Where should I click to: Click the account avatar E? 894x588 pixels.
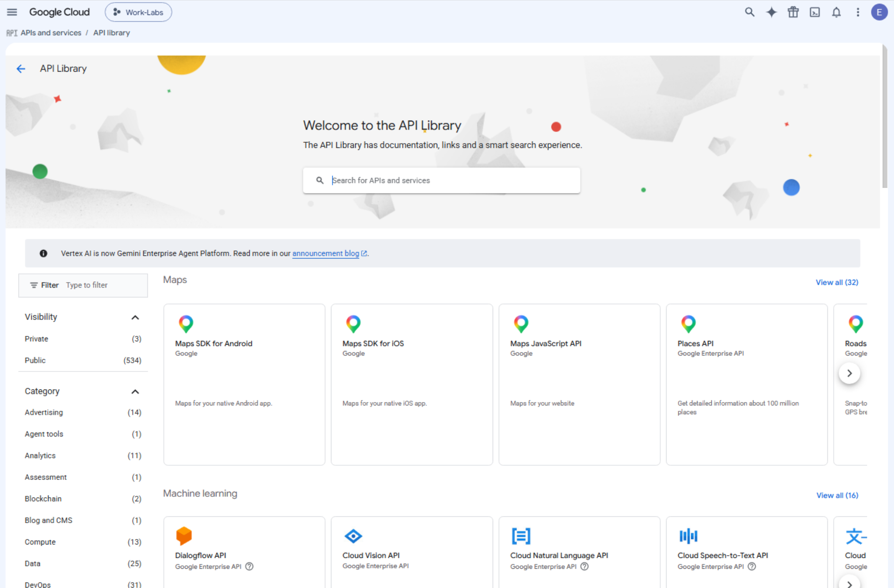879,12
